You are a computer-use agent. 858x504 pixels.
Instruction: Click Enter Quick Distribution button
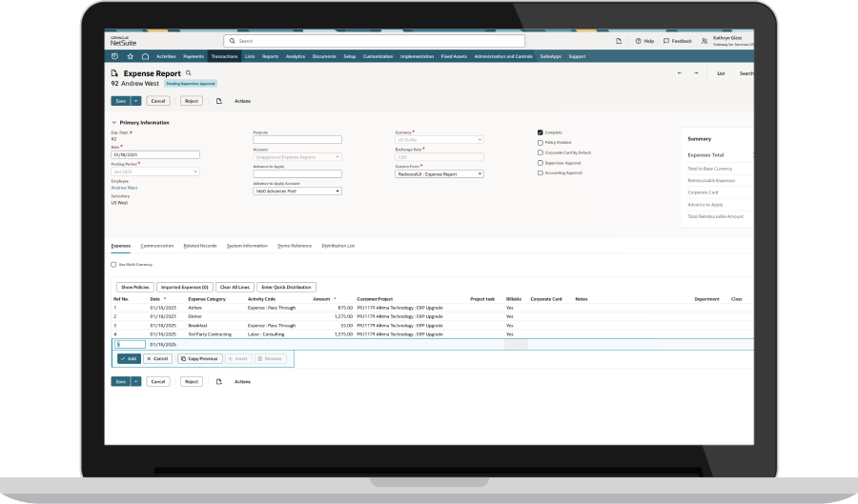[286, 287]
